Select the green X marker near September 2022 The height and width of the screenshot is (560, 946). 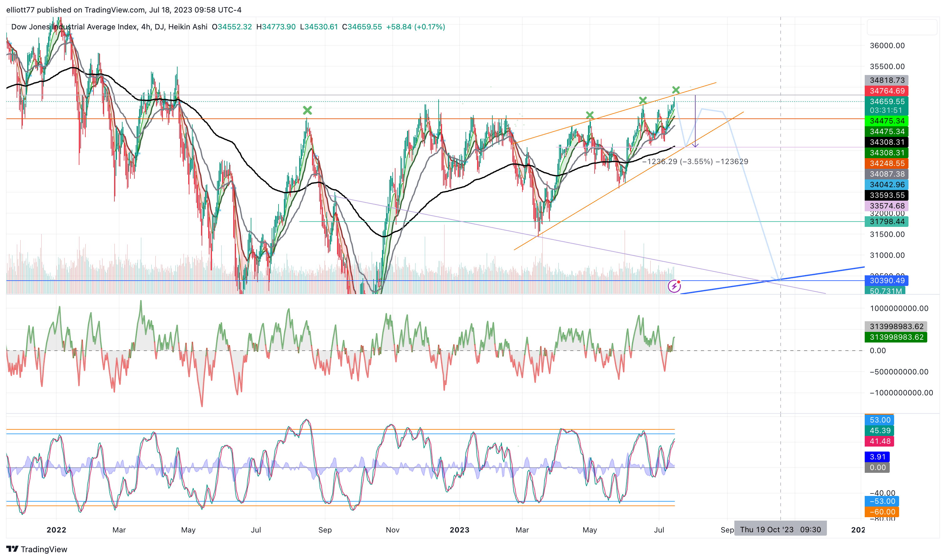pos(307,110)
